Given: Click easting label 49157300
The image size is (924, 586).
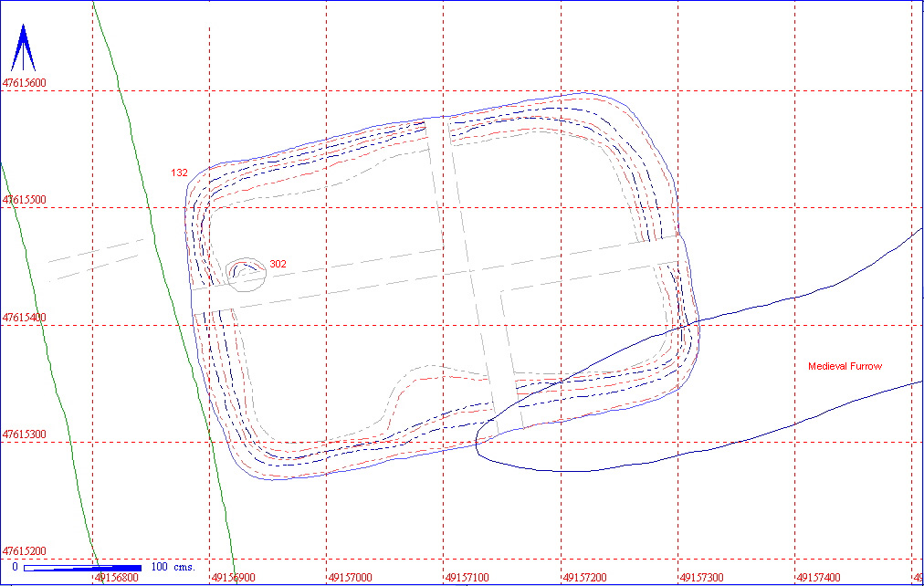Looking at the screenshot, I should [x=702, y=578].
